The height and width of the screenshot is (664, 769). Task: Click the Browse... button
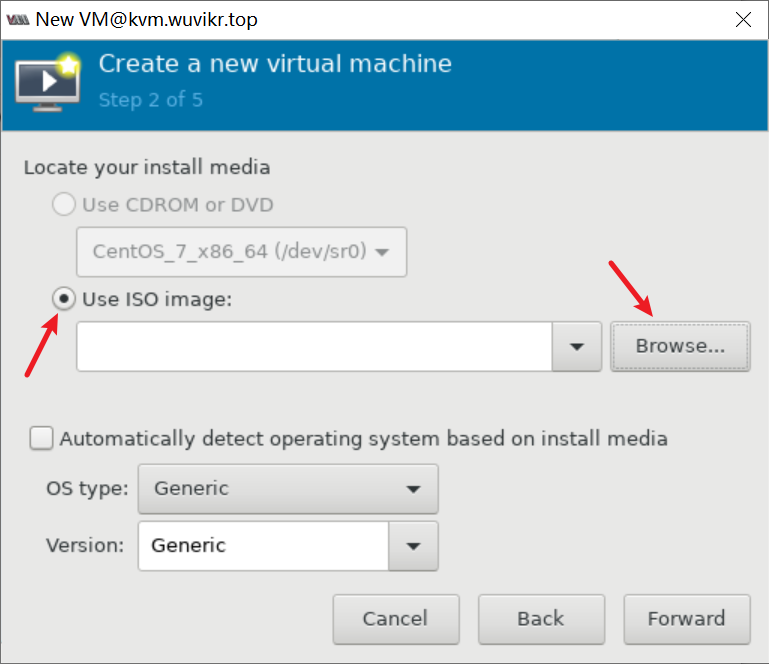[x=680, y=346]
